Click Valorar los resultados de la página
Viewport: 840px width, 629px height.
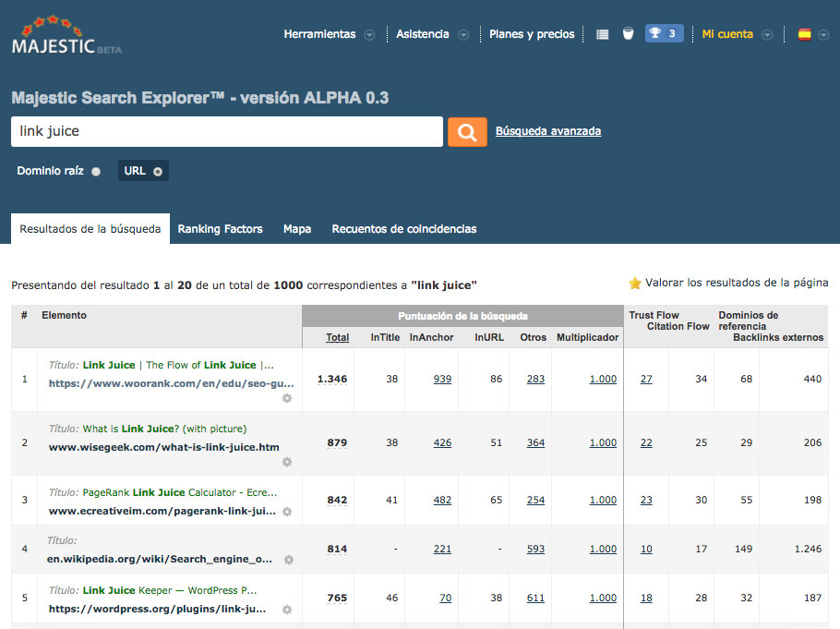tap(728, 283)
